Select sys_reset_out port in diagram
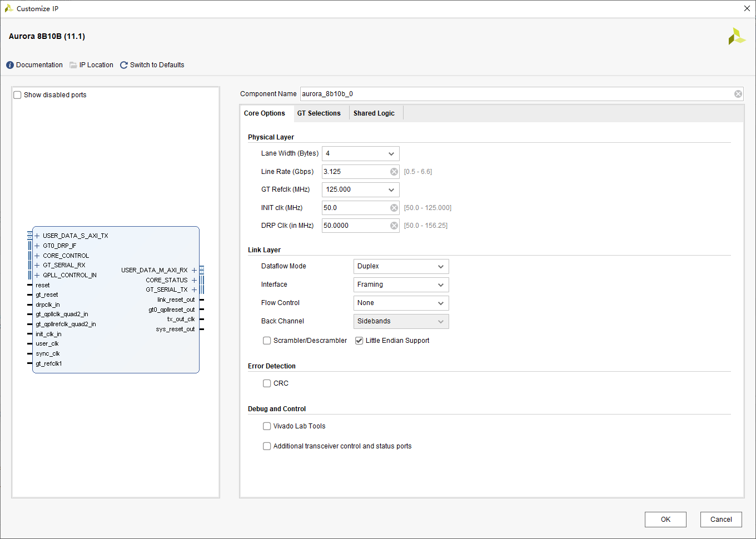 tap(175, 329)
